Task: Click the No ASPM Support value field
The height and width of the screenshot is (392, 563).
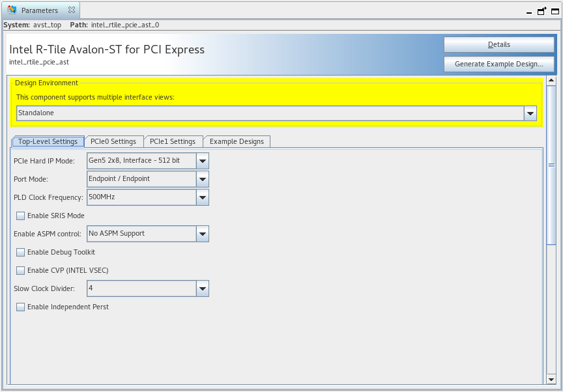Action: click(141, 234)
